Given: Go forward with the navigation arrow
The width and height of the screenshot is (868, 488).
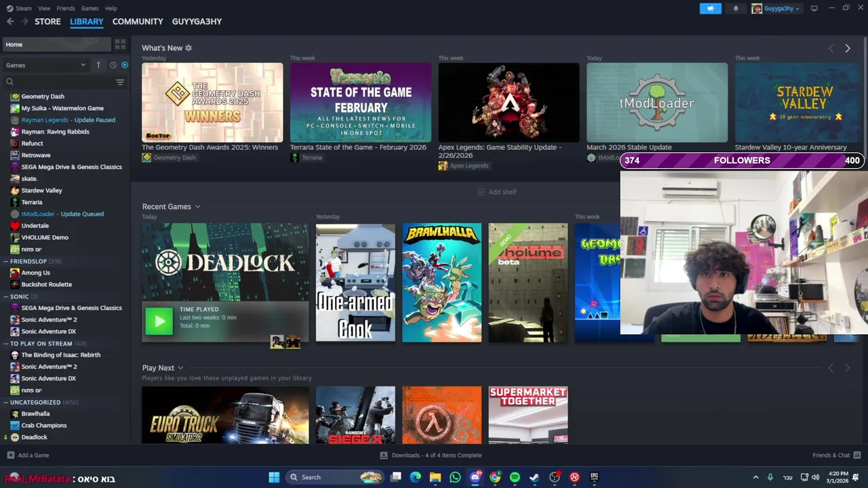Looking at the screenshot, I should (x=24, y=22).
